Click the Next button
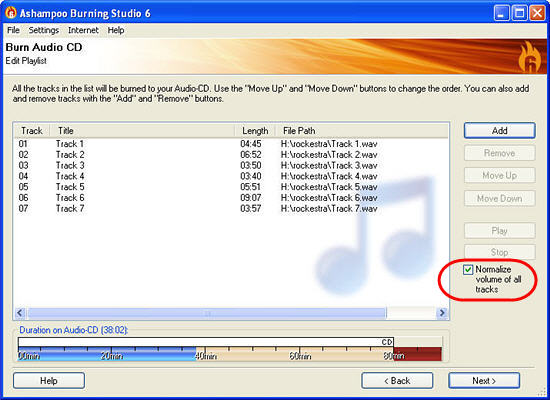 coord(484,381)
